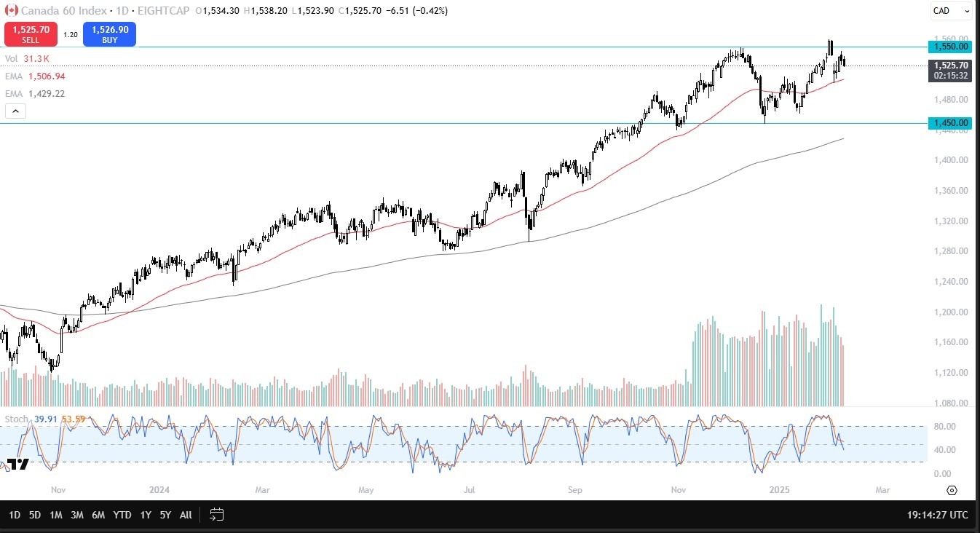Click the SELL 1,525.70 button
The height and width of the screenshot is (533, 980).
tap(30, 33)
